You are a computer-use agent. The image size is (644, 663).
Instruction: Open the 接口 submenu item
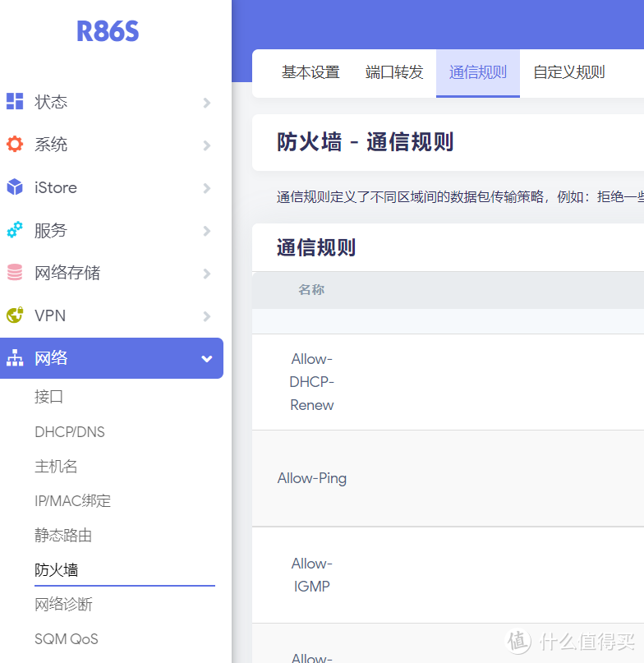pos(49,397)
